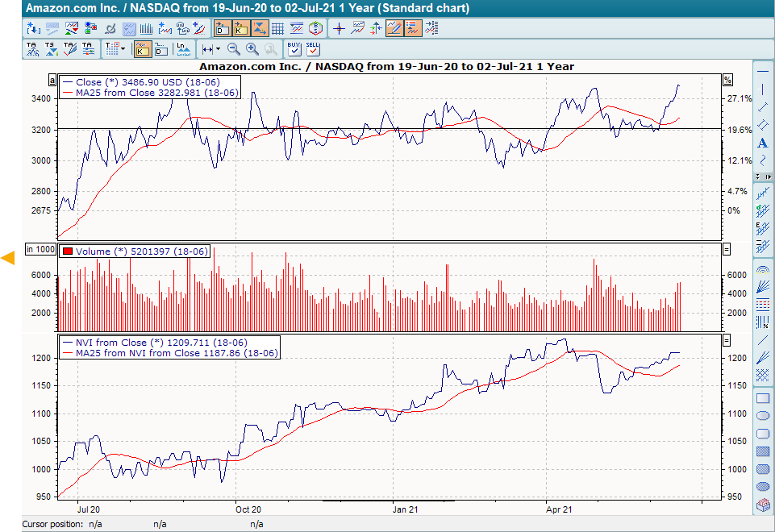Click the zoom-out magnifier icon
This screenshot has width=775, height=532.
(x=234, y=48)
